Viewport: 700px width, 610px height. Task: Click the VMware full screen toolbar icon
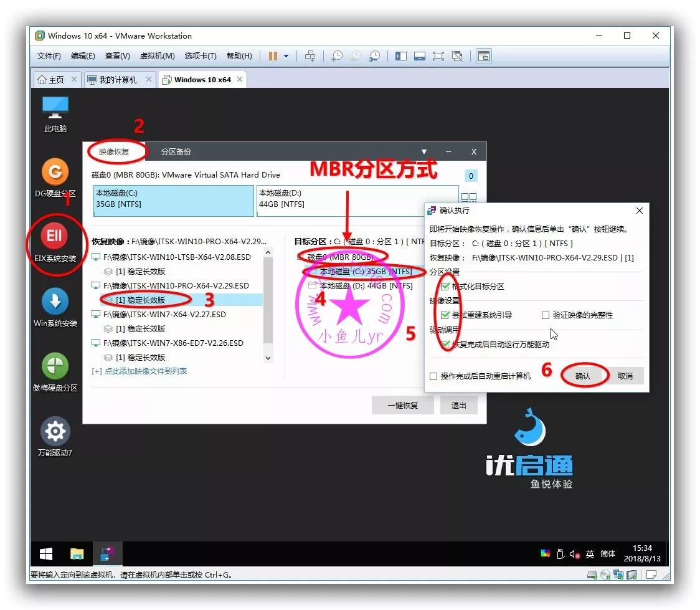[x=438, y=56]
